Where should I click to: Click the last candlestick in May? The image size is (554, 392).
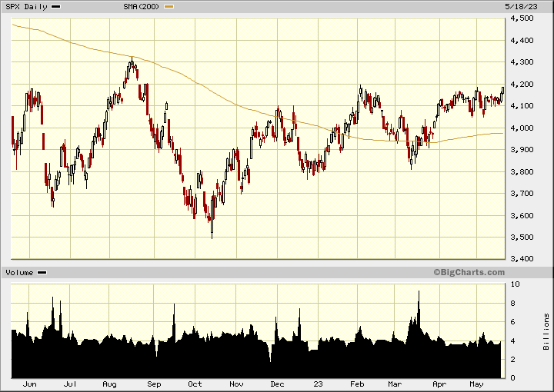coord(502,91)
